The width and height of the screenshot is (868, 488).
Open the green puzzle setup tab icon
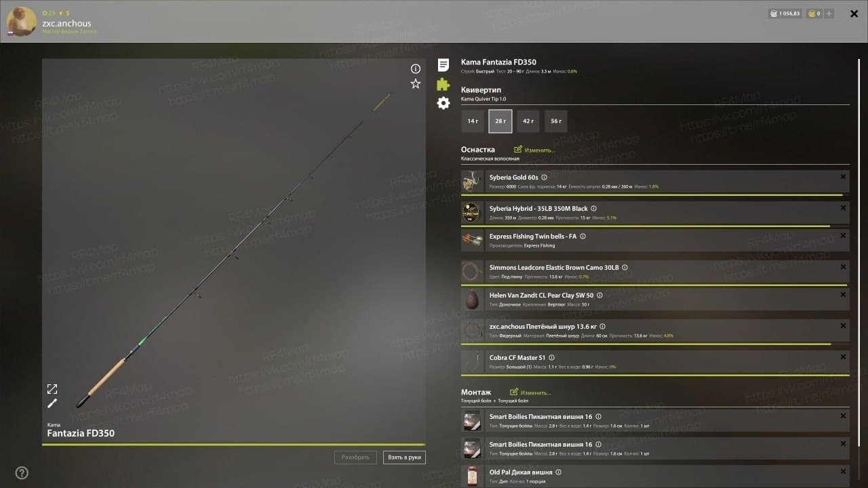[443, 84]
